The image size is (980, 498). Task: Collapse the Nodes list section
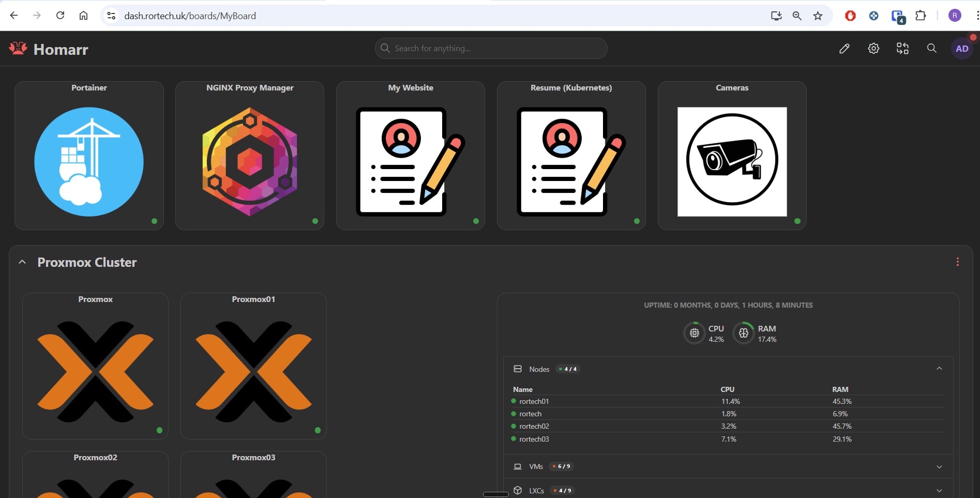pyautogui.click(x=939, y=369)
